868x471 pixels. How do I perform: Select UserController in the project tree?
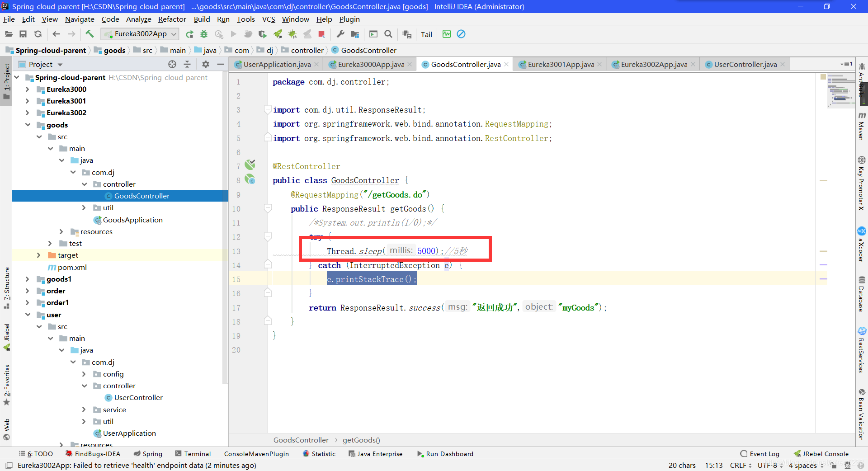point(138,397)
